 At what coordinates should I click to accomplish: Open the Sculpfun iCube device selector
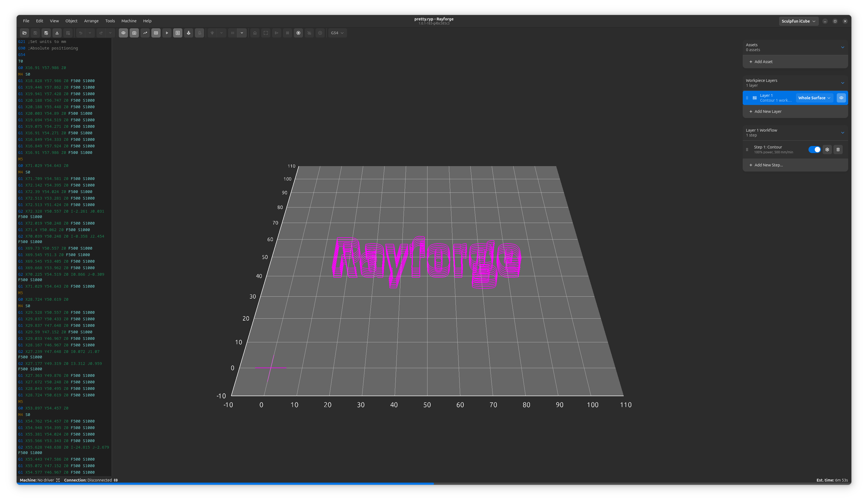tap(798, 21)
